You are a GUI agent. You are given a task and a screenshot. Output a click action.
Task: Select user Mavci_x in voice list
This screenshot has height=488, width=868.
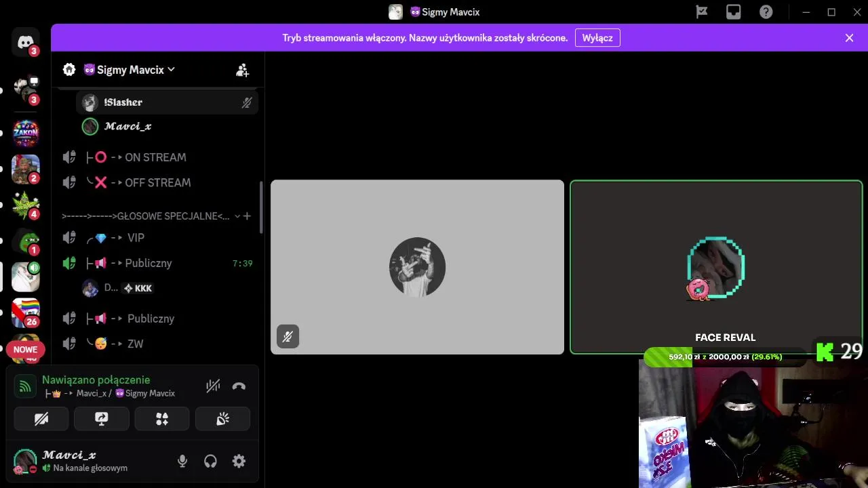(x=167, y=126)
